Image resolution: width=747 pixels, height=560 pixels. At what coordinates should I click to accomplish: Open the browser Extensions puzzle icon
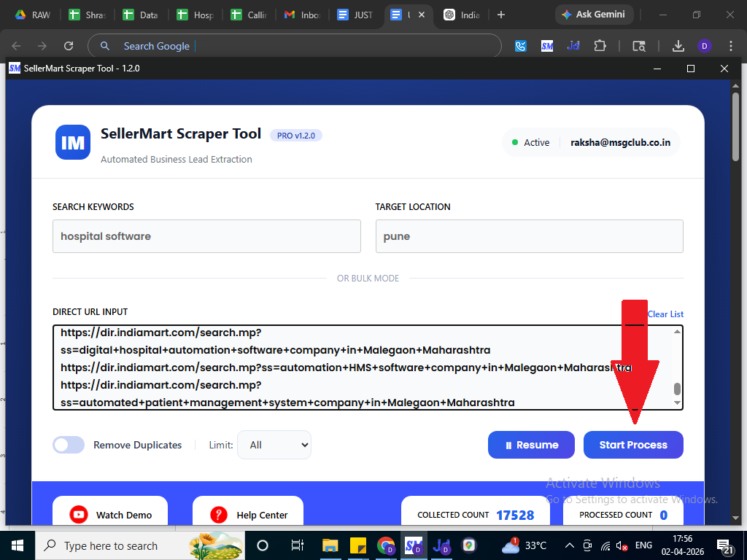pyautogui.click(x=600, y=46)
